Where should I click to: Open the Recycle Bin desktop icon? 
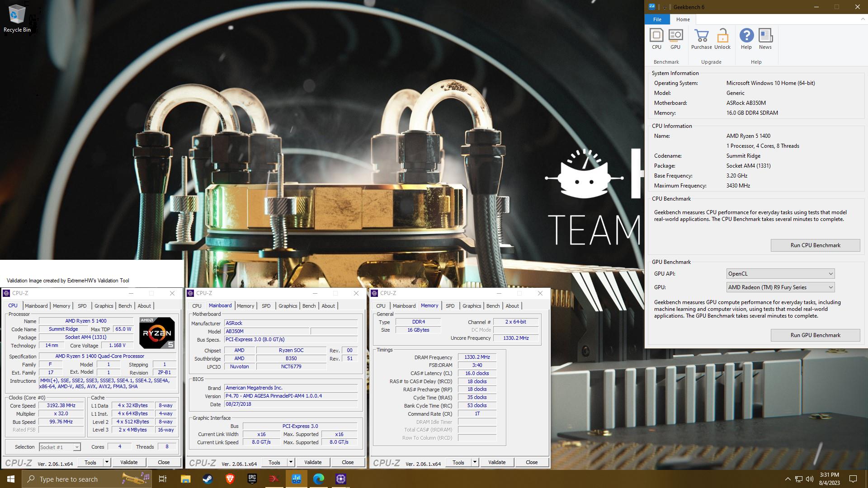coord(17,19)
